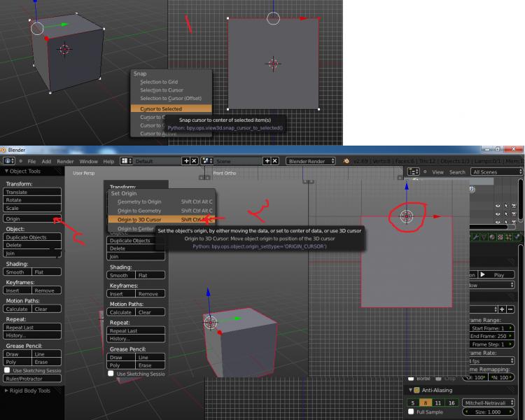Viewport: 525px width, 420px height.
Task: Choose Origin to Geometry in Set Origin menu
Action: click(x=162, y=211)
